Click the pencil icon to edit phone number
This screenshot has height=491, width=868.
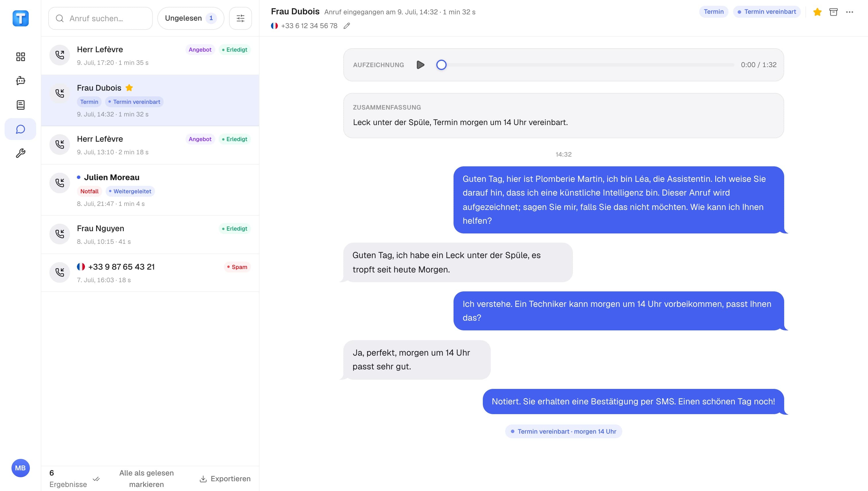coord(346,26)
